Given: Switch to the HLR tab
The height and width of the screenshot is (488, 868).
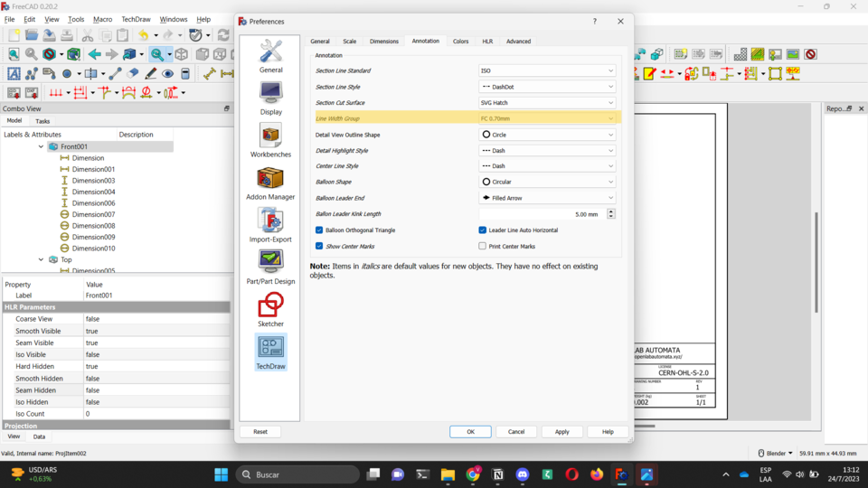Looking at the screenshot, I should (487, 42).
